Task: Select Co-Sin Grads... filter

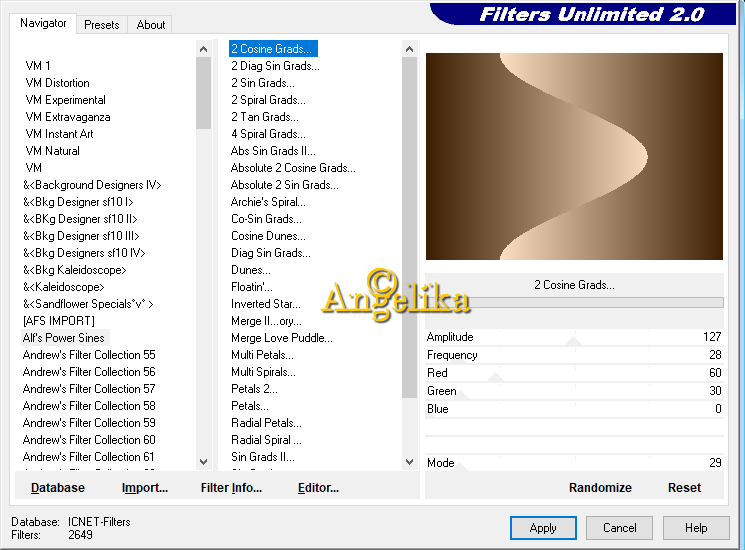Action: 266,219
